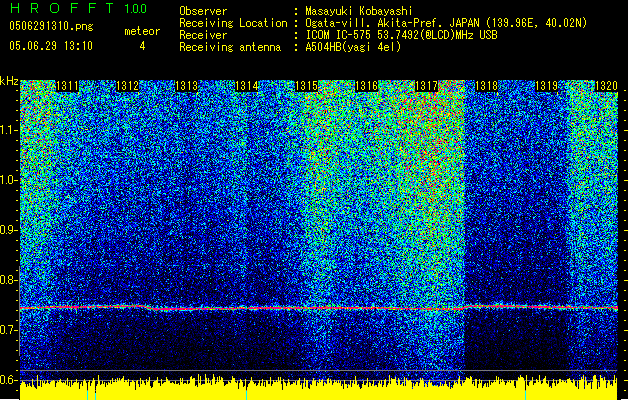Click the 1.1 kHz axis label

click(9, 130)
